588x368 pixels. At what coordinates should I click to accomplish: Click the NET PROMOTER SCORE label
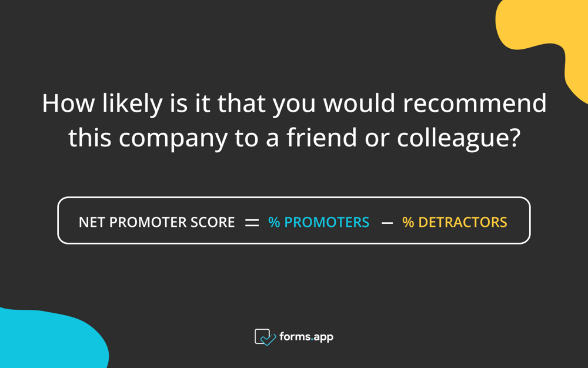(156, 222)
